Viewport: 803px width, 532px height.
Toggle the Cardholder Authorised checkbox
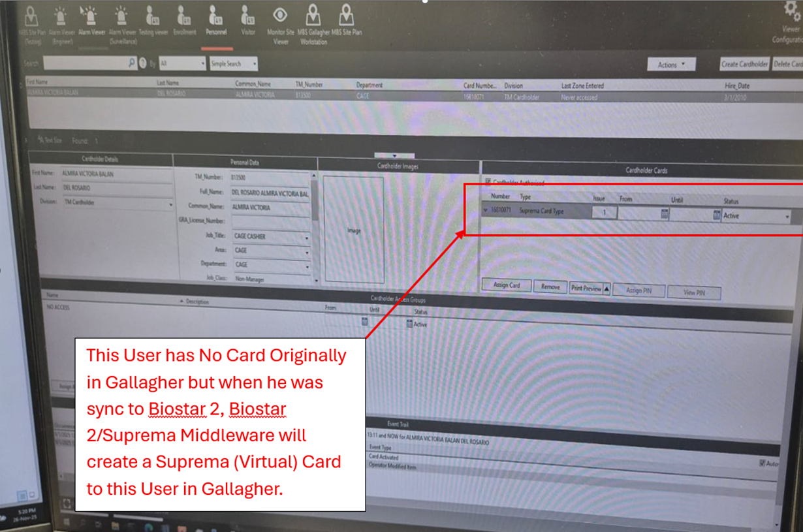(x=487, y=182)
